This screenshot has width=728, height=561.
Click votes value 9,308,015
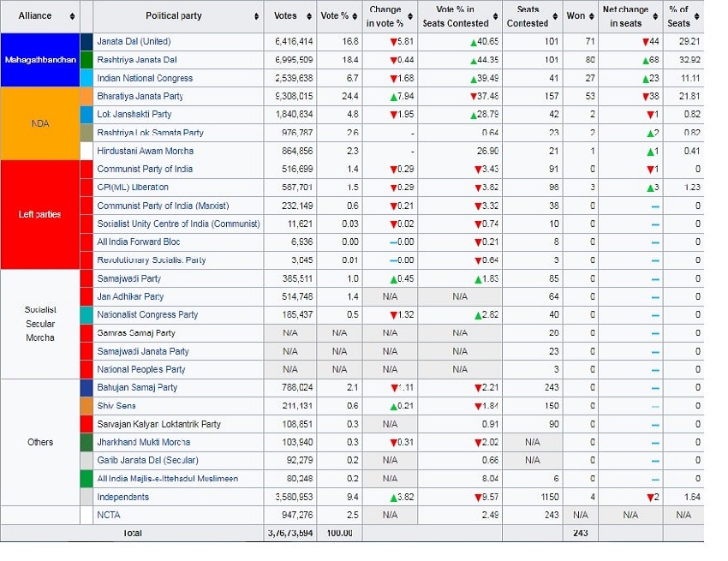294,96
